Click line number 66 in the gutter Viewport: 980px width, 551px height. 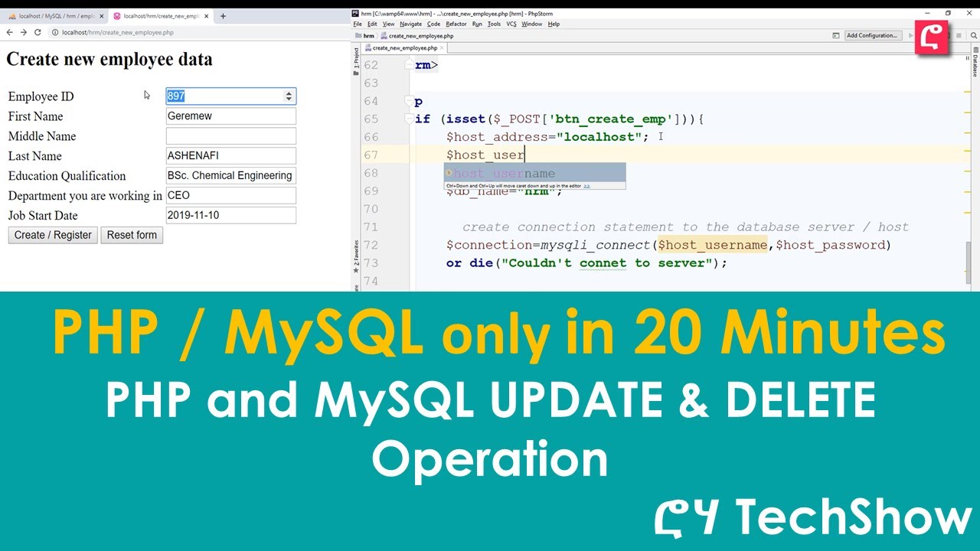371,137
